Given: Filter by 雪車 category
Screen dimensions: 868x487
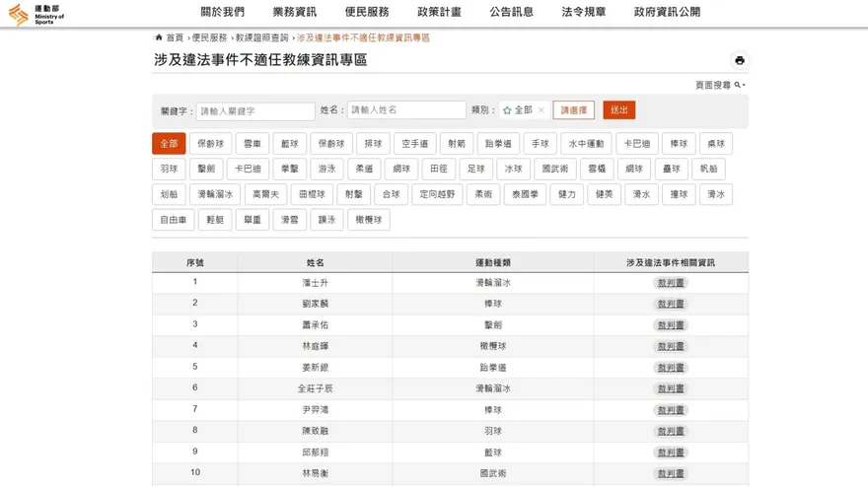Looking at the screenshot, I should coord(252,143).
